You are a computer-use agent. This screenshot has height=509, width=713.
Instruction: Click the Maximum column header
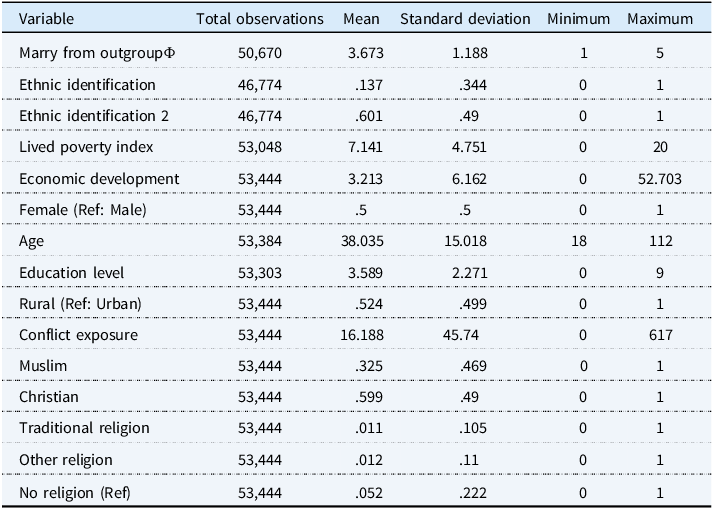click(660, 19)
